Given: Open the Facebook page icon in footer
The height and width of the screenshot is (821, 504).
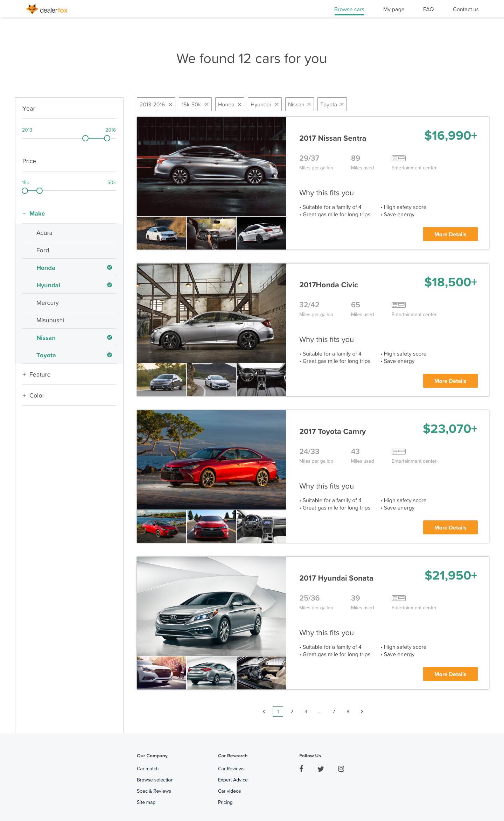Looking at the screenshot, I should pyautogui.click(x=301, y=769).
